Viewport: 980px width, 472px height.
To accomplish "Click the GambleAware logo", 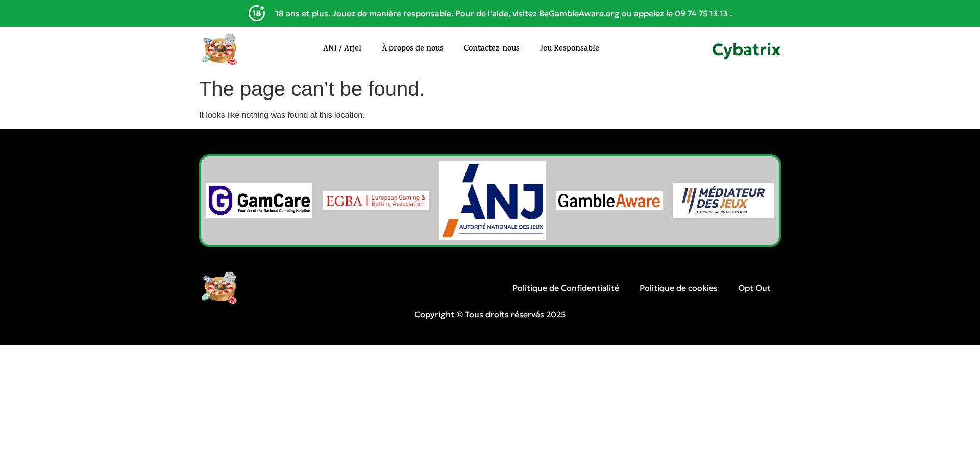I will pyautogui.click(x=609, y=201).
